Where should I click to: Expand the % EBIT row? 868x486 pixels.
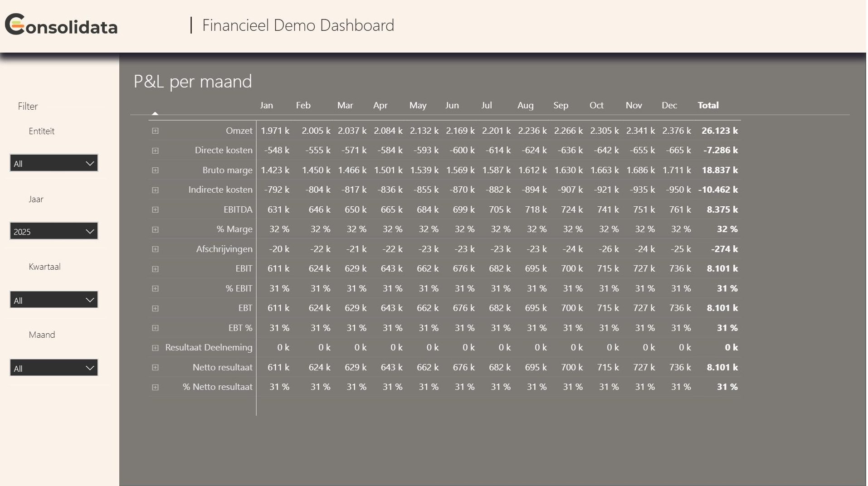[155, 289]
